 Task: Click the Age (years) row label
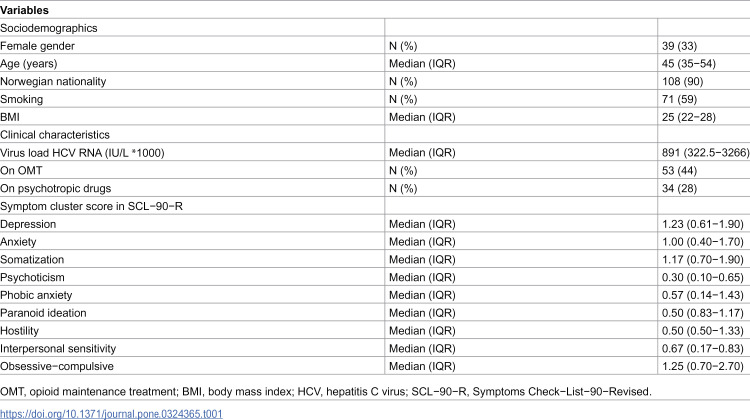click(29, 64)
